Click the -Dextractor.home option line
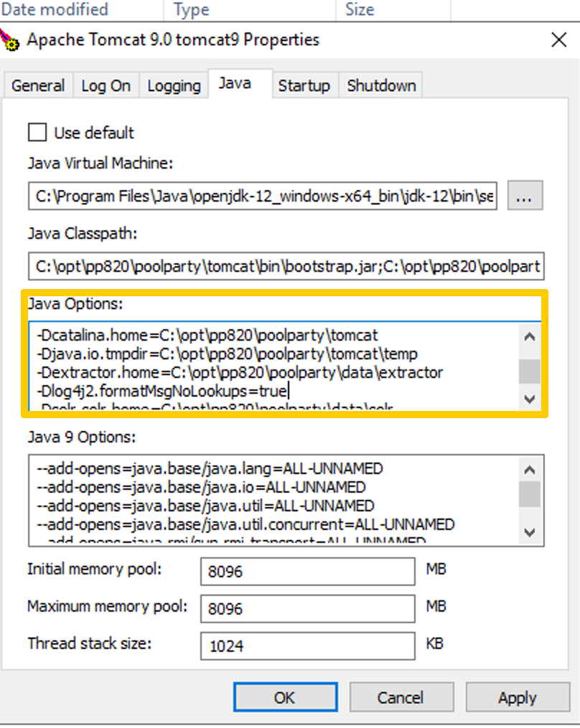Image resolution: width=580 pixels, height=728 pixels. pyautogui.click(x=240, y=372)
